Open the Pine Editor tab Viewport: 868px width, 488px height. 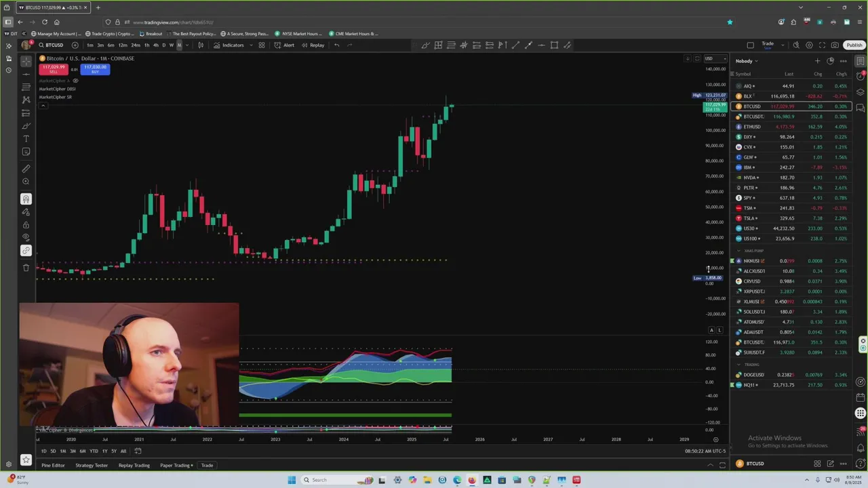click(53, 466)
